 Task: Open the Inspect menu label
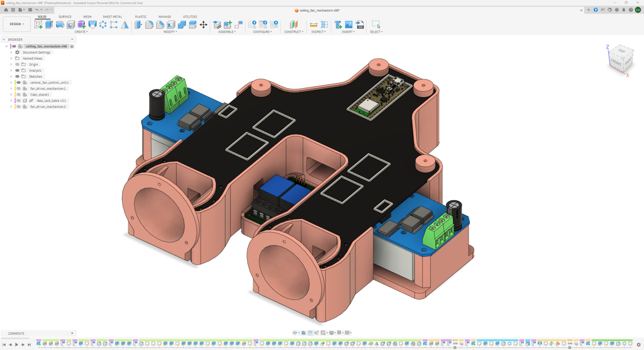tap(318, 31)
